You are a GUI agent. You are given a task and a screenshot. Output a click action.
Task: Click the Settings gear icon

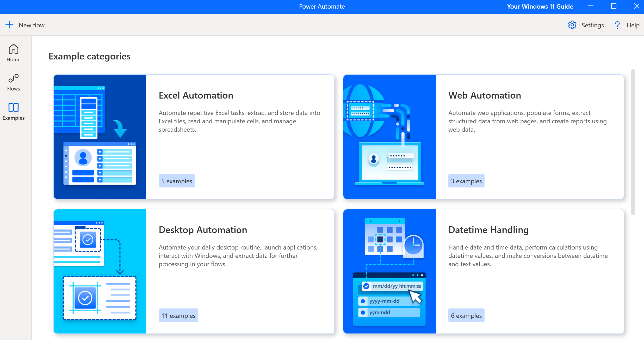[572, 25]
